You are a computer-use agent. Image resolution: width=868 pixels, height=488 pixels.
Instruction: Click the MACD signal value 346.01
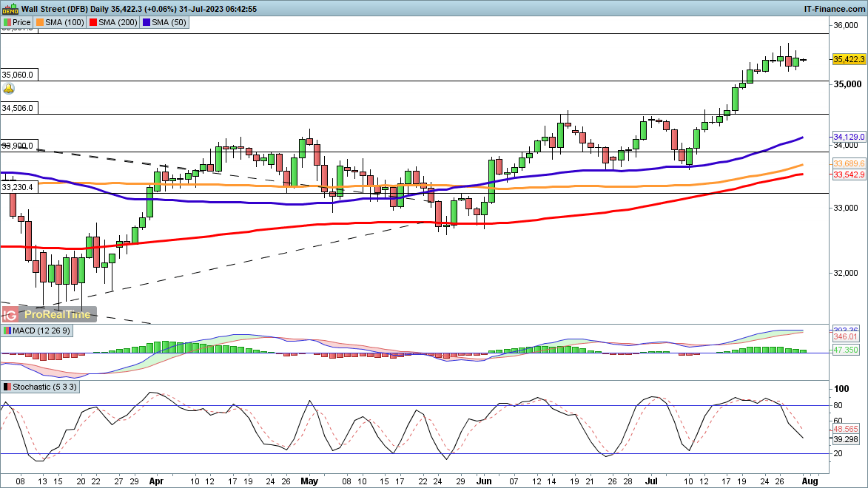(845, 337)
